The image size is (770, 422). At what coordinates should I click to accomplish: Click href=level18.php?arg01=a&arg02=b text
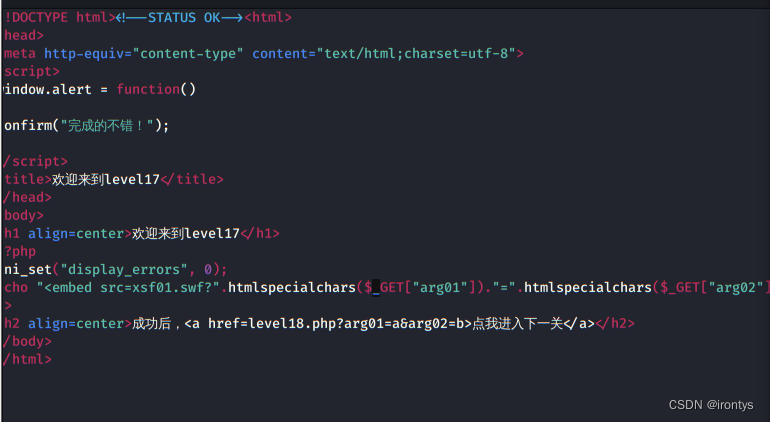(x=335, y=323)
